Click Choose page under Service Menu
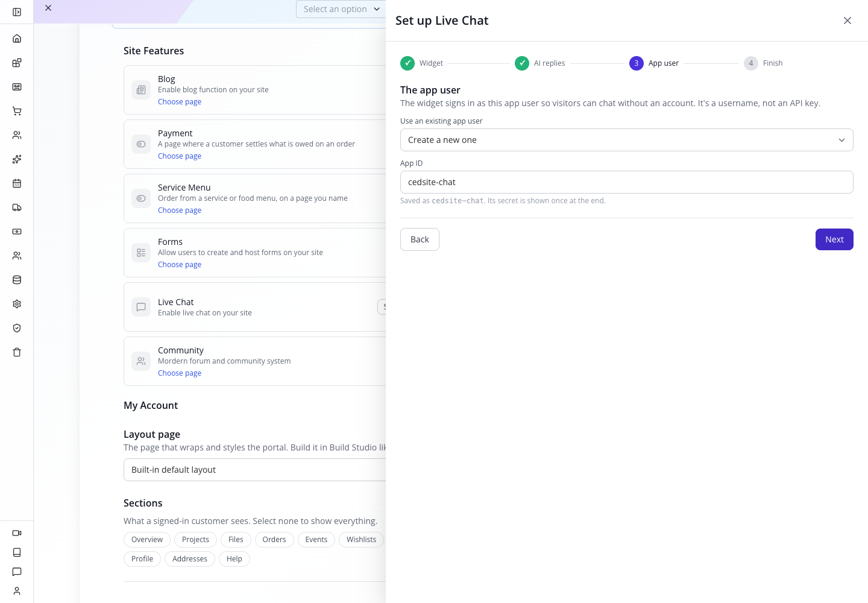 click(180, 210)
